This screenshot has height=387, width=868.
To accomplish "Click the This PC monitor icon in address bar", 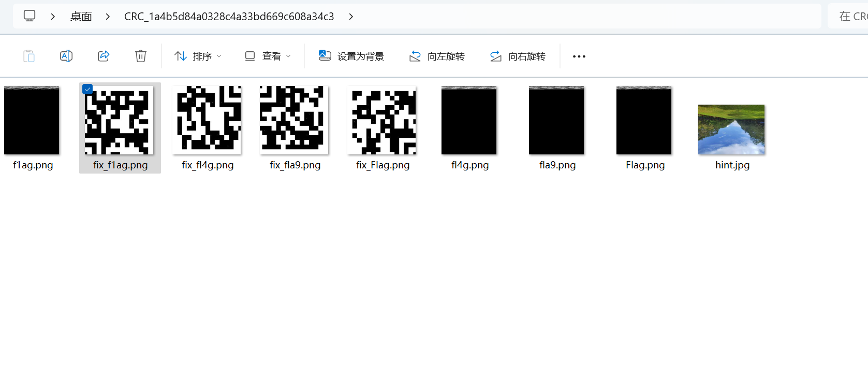I will point(30,16).
